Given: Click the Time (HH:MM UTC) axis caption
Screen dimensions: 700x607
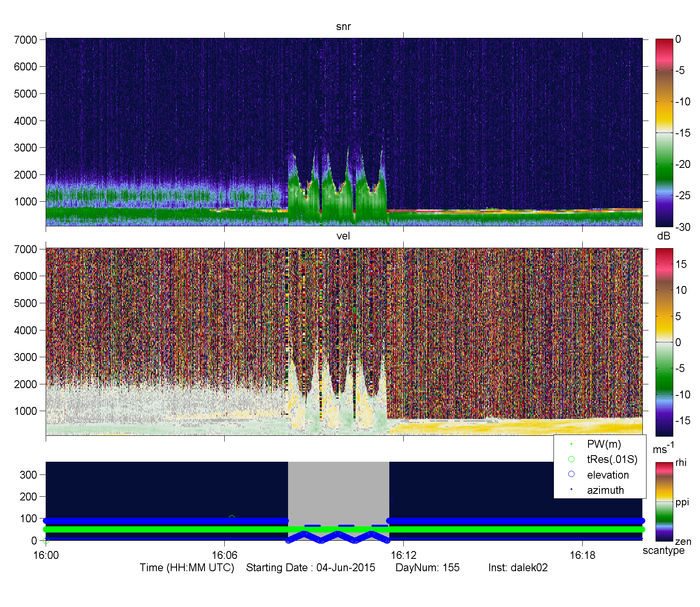Looking at the screenshot, I should tap(187, 568).
